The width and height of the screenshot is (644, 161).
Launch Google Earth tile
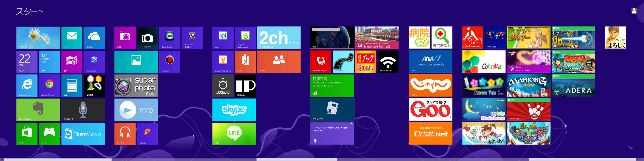click(x=94, y=62)
